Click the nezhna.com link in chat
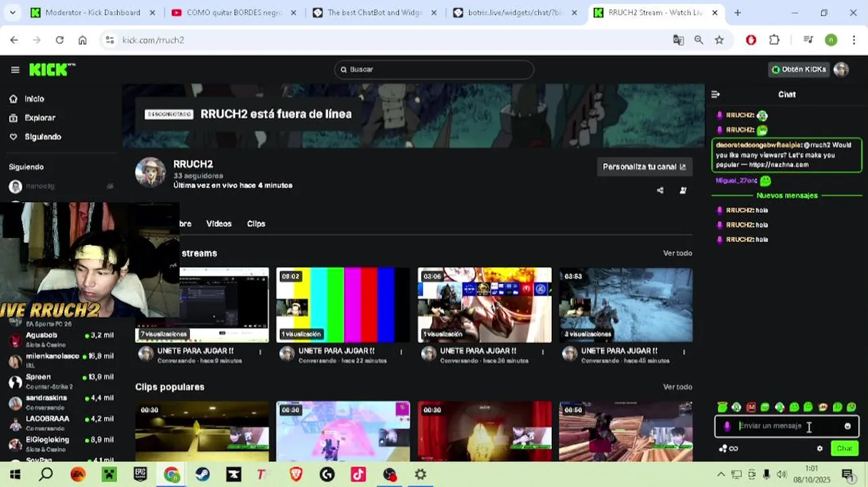The height and width of the screenshot is (487, 868). tap(778, 165)
